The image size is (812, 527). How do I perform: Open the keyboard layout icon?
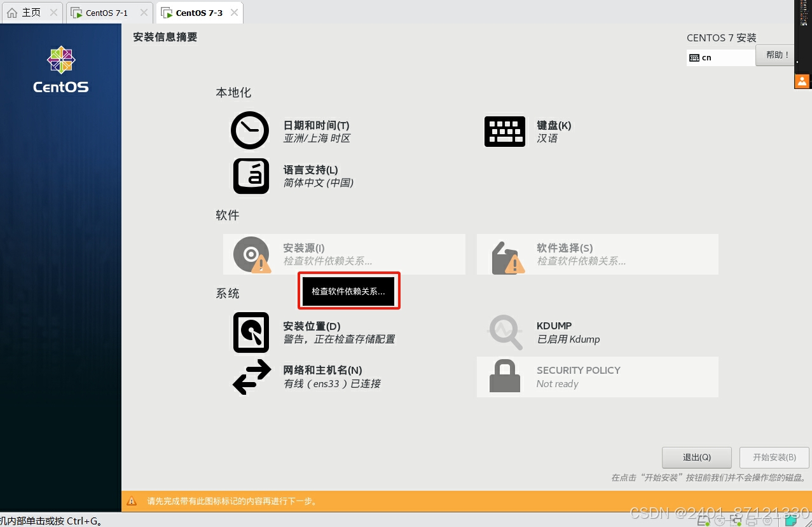pyautogui.click(x=505, y=131)
